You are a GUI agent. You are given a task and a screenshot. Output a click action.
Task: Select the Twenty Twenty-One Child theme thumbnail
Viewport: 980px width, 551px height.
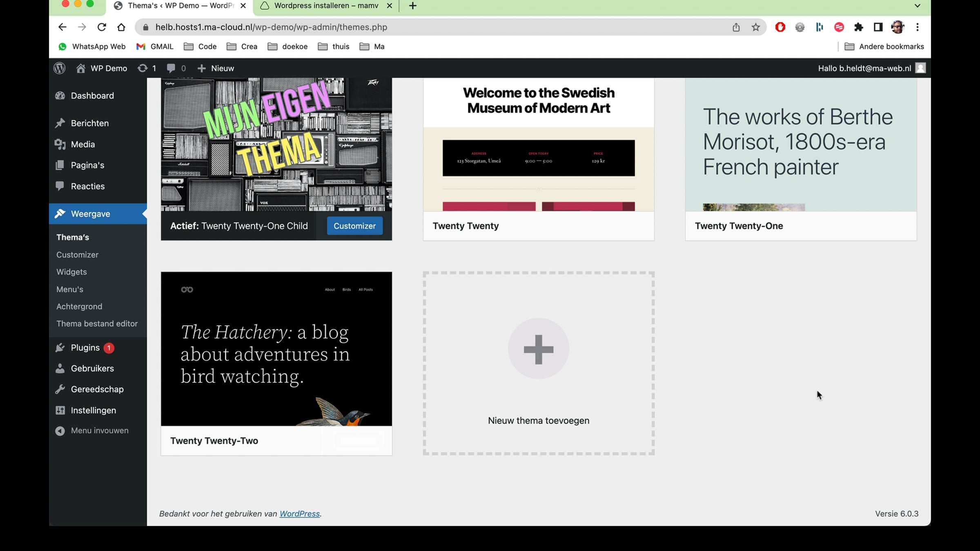[276, 144]
